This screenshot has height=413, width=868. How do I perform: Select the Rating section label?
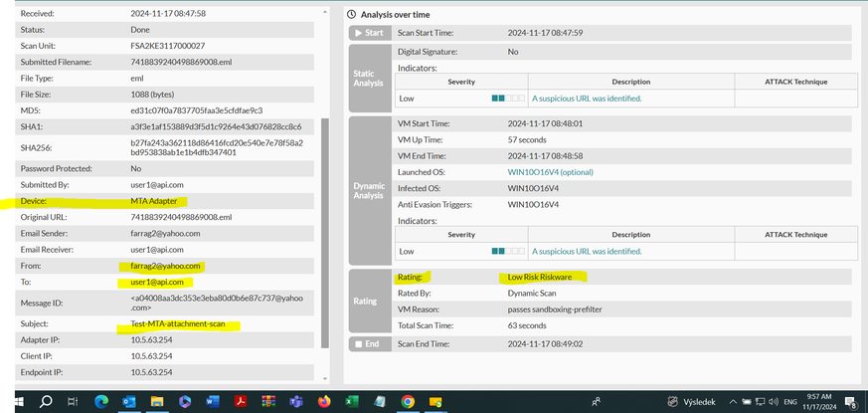tap(370, 302)
